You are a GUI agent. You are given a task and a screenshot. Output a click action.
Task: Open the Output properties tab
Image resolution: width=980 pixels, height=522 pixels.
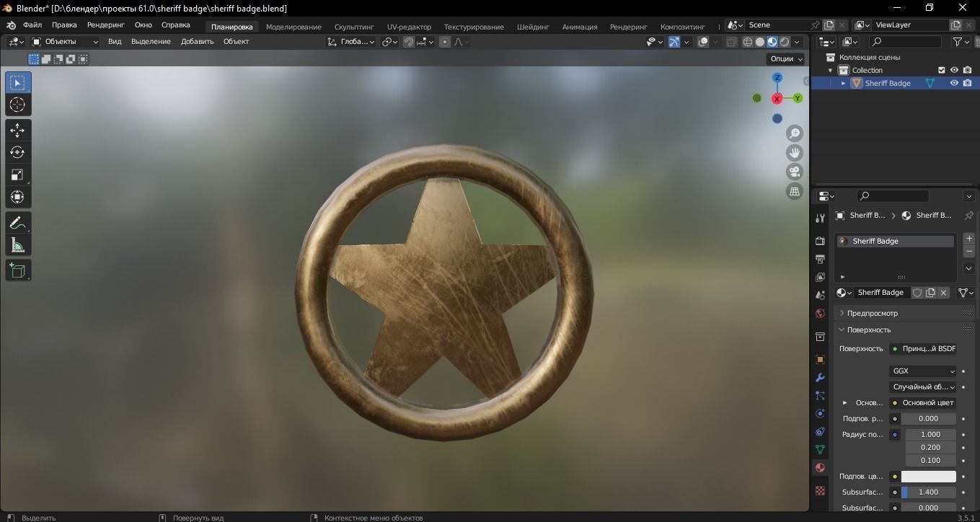820,259
